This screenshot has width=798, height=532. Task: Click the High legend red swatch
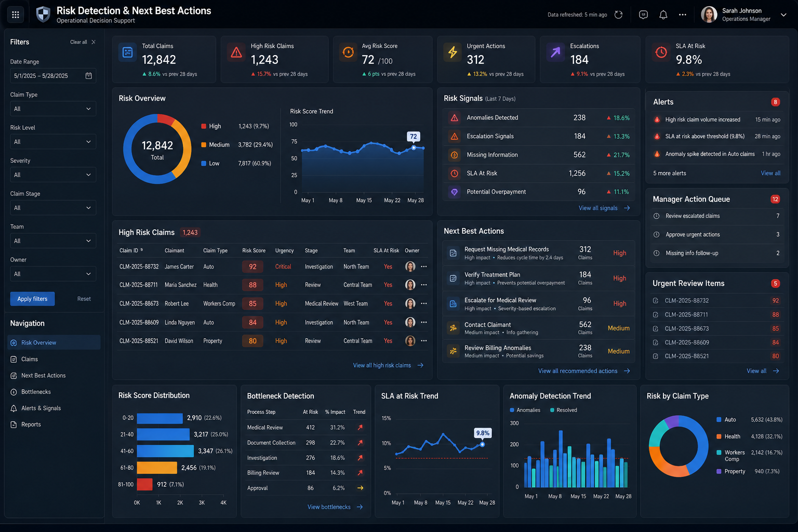click(204, 126)
